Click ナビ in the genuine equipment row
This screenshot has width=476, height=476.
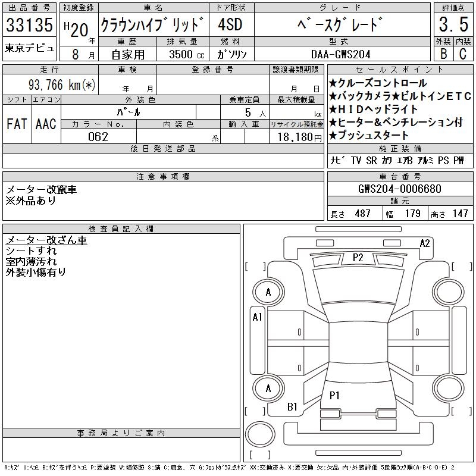(338, 160)
